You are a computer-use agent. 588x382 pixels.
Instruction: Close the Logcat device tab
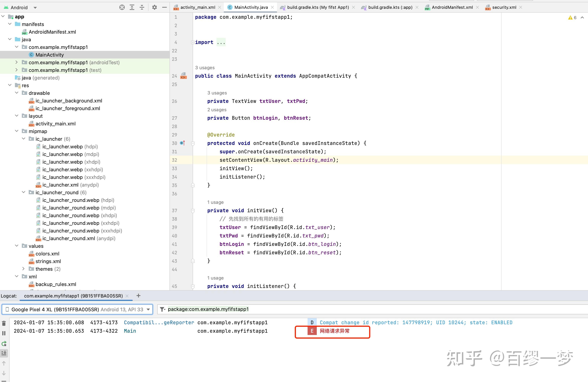127,296
